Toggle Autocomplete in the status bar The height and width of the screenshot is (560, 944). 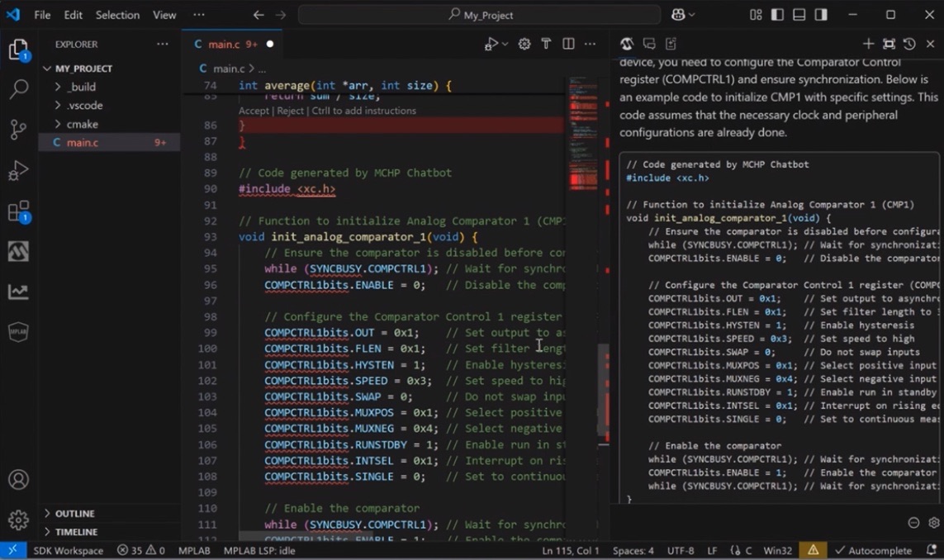(x=875, y=550)
